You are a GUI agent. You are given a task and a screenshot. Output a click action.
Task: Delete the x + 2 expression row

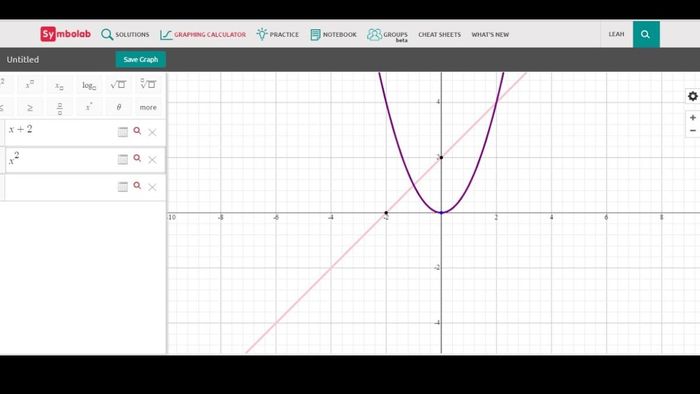click(x=152, y=132)
